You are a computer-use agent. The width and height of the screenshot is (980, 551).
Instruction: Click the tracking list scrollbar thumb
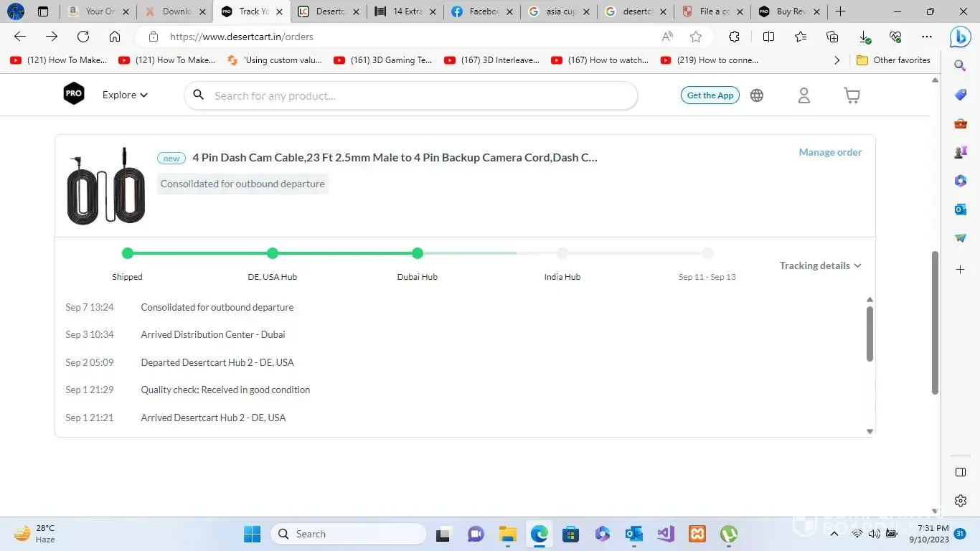coord(870,334)
